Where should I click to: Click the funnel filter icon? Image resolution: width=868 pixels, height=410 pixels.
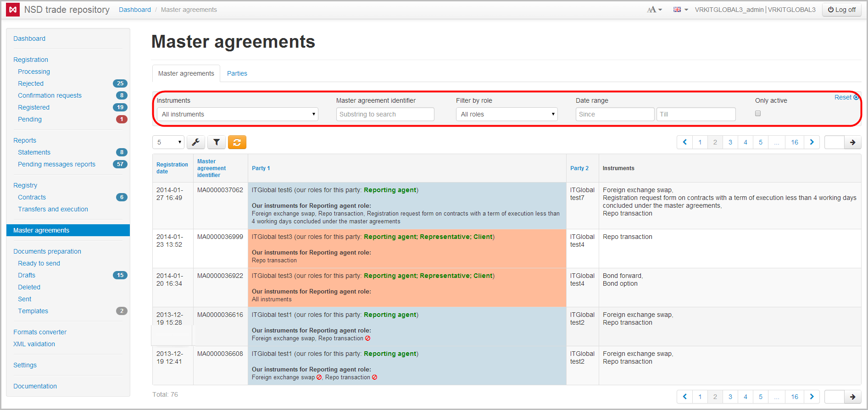point(217,142)
